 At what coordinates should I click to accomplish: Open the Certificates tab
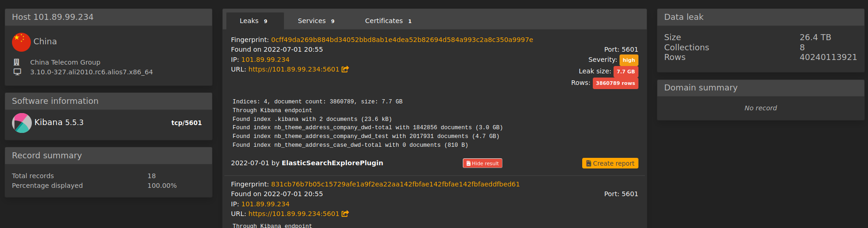[x=388, y=21]
